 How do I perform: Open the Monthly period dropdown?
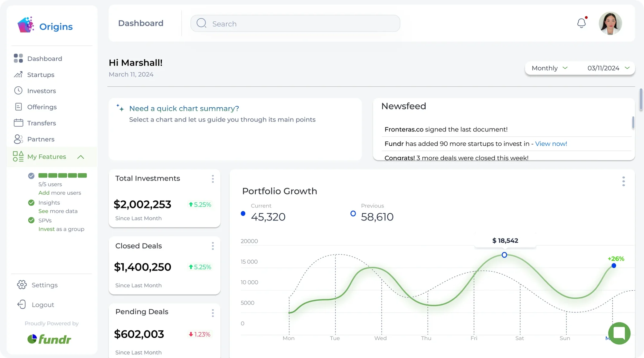[550, 68]
